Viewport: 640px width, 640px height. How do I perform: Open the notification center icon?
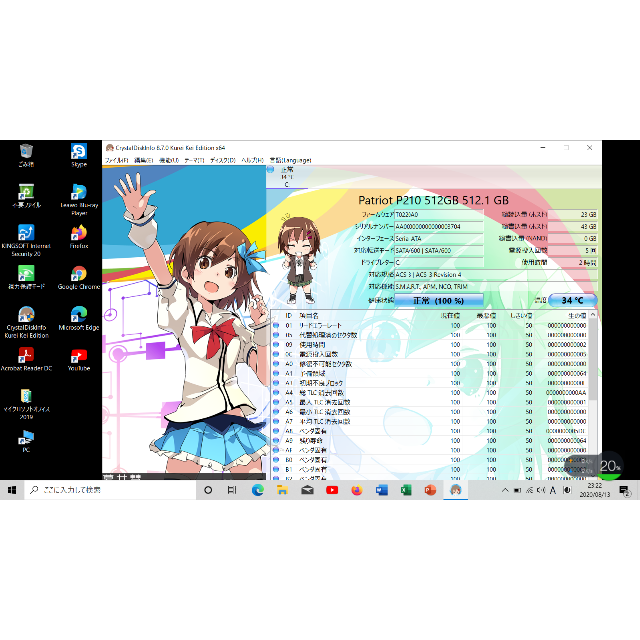pos(625,490)
